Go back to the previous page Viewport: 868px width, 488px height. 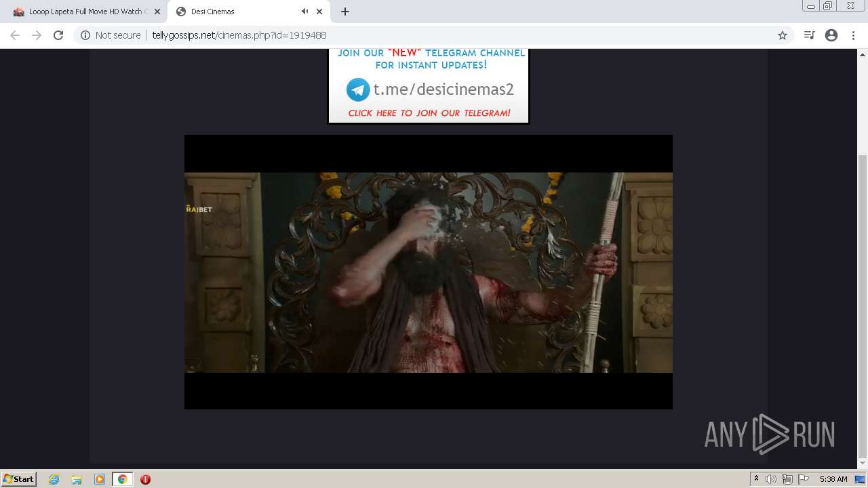tap(15, 35)
